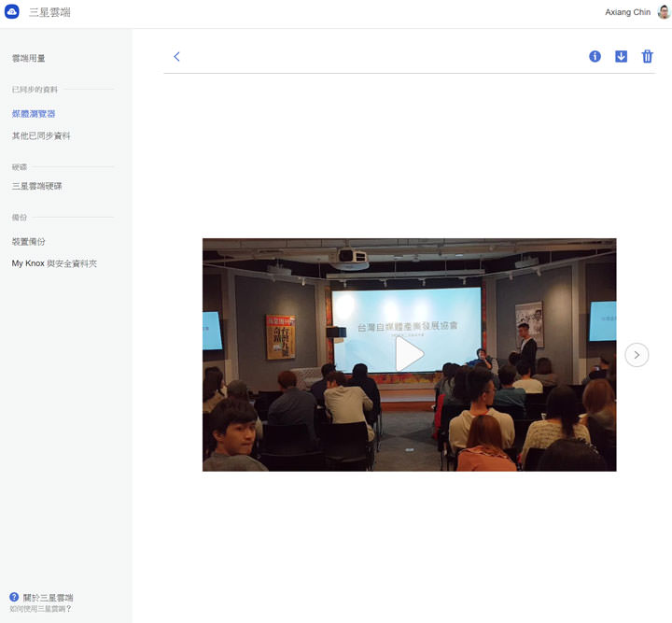
Task: Open file details with the info icon
Action: (595, 57)
